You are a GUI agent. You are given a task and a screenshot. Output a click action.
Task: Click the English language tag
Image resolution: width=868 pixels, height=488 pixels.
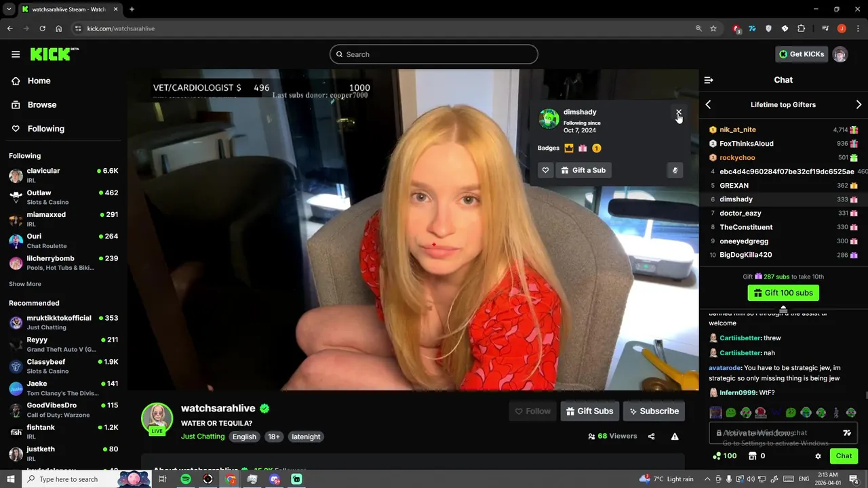click(244, 436)
